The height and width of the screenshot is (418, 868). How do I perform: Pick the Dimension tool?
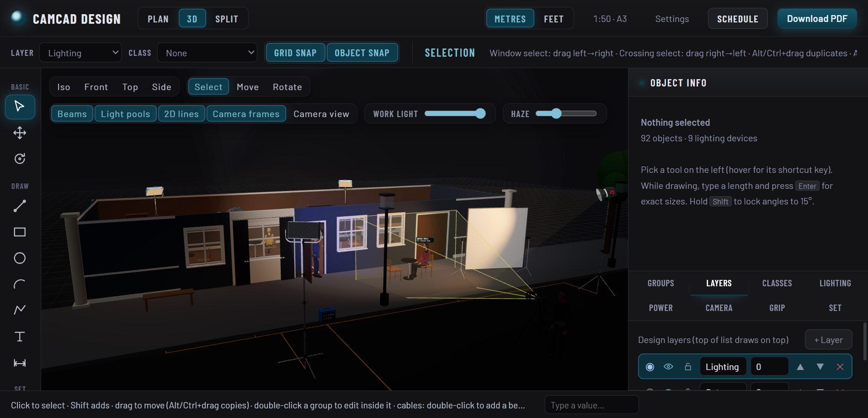[20, 363]
